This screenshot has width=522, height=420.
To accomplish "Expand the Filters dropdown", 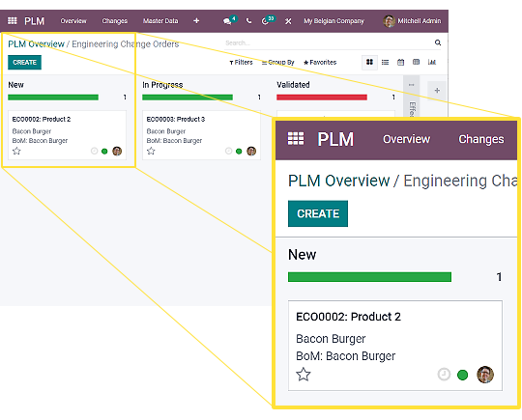I will pyautogui.click(x=241, y=62).
